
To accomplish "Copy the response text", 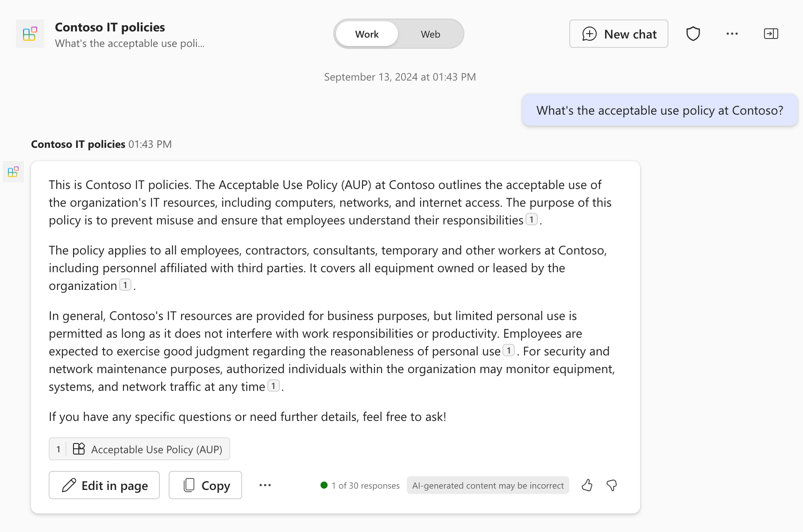I will click(205, 485).
